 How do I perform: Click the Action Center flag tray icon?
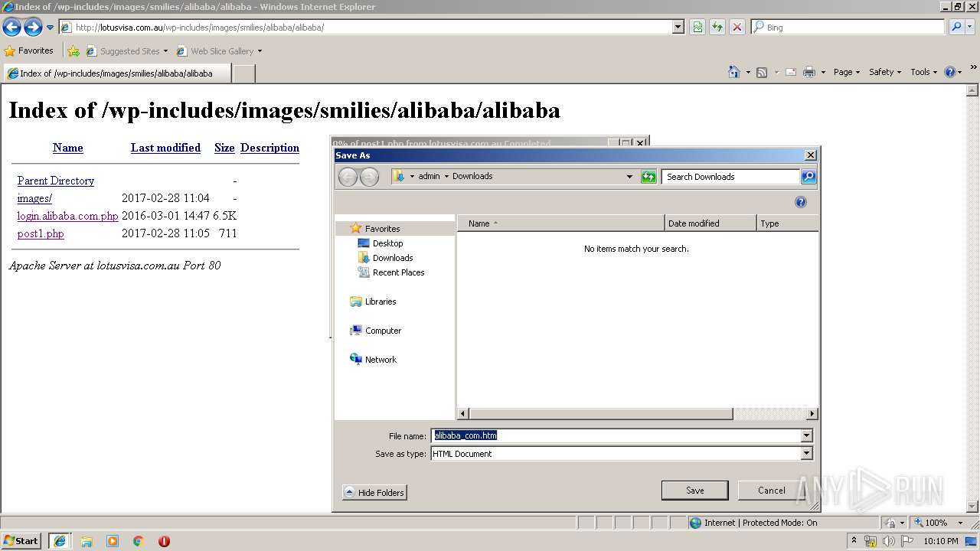click(x=906, y=541)
